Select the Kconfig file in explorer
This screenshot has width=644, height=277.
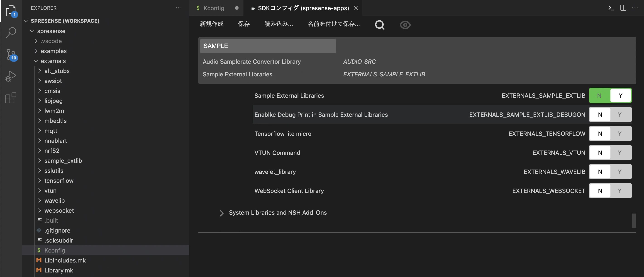105,250
